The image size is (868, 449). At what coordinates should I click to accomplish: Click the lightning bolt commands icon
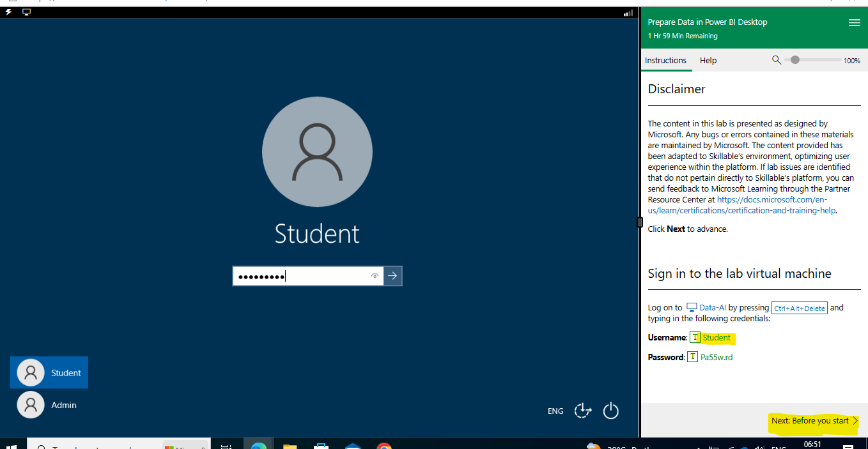(9, 12)
